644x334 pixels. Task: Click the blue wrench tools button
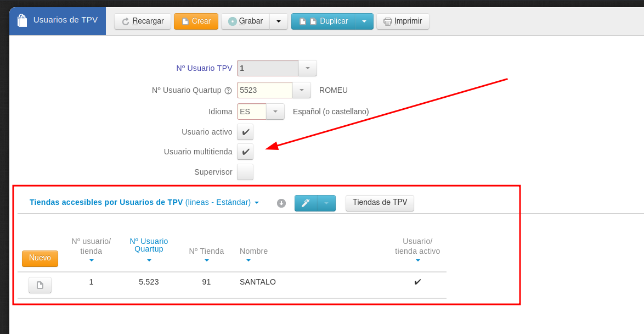click(x=306, y=203)
